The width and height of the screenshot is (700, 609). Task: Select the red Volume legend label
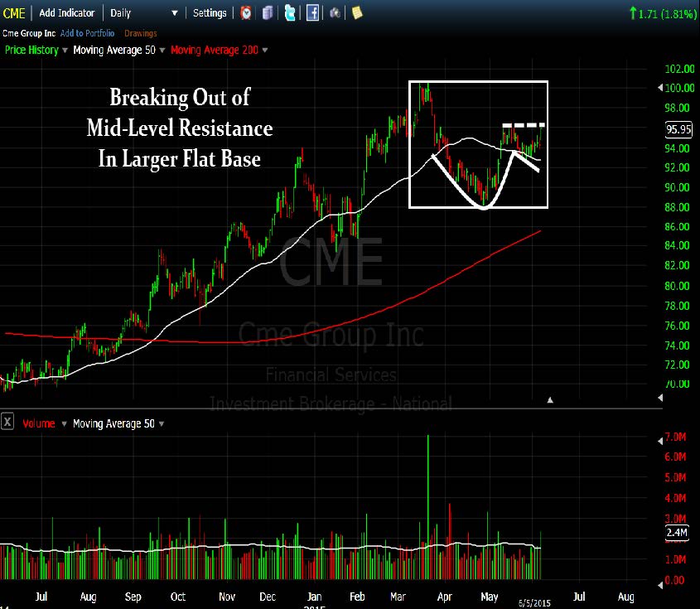[39, 423]
